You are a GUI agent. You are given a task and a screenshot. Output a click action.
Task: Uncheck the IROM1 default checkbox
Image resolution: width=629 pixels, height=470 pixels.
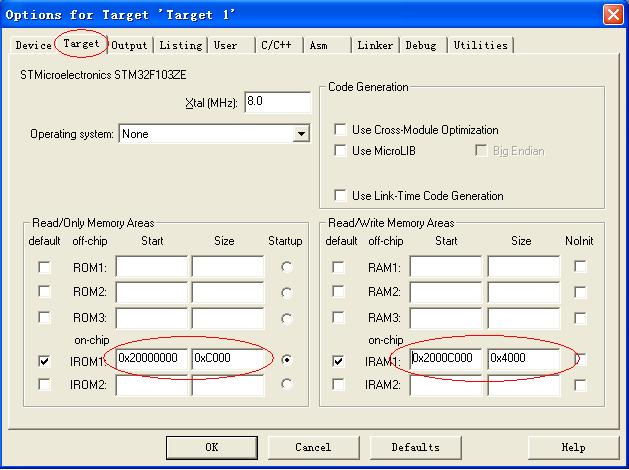pos(44,361)
